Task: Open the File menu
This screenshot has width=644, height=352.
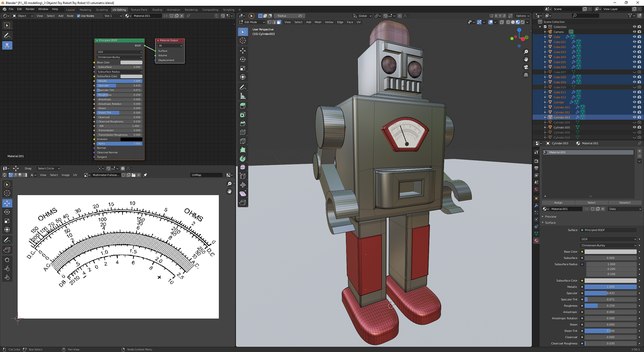Action: coord(11,9)
